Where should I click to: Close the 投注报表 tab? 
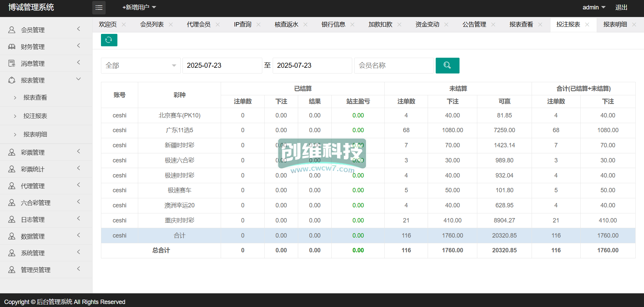click(587, 24)
